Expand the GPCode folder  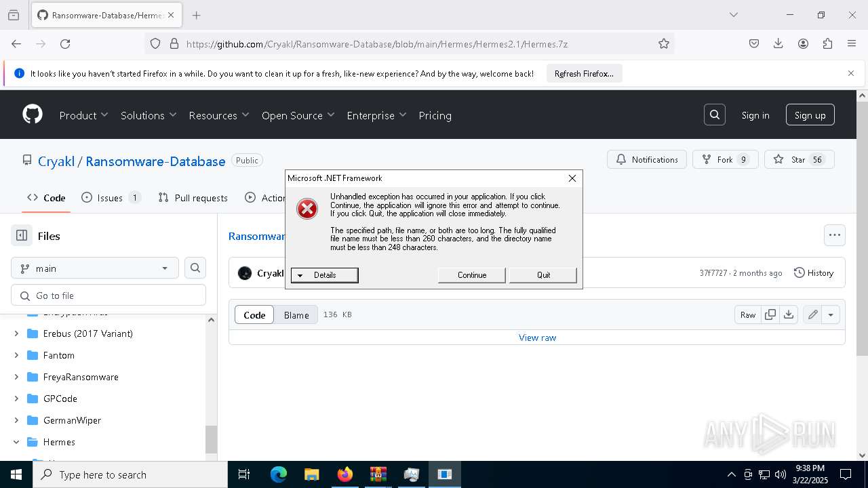[x=16, y=399]
